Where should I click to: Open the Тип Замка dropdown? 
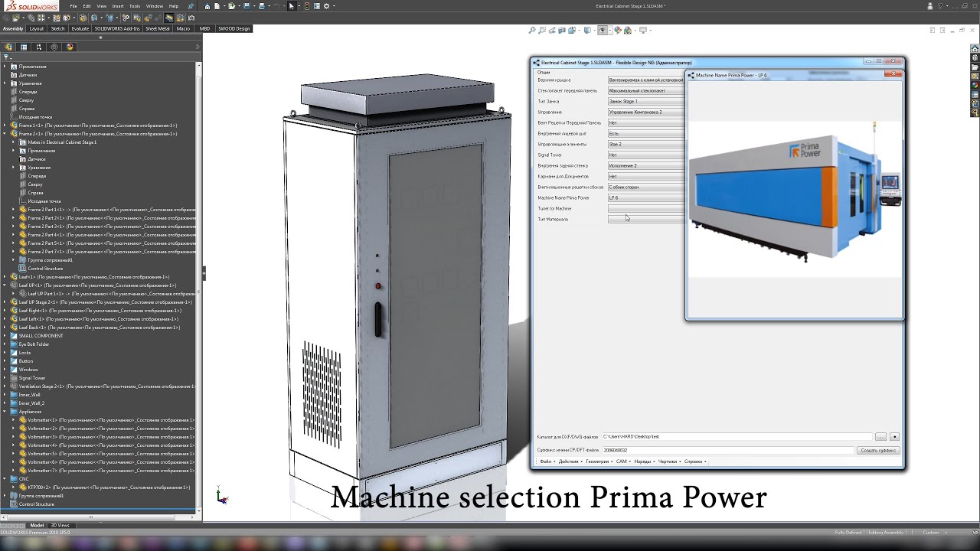coord(646,101)
